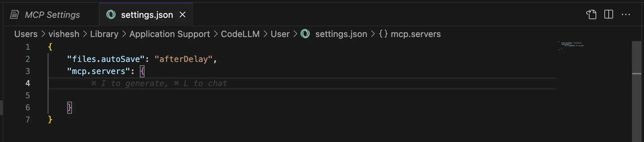The width and height of the screenshot is (644, 142).
Task: Open the Library breadcrumb dropdown
Action: (x=104, y=34)
